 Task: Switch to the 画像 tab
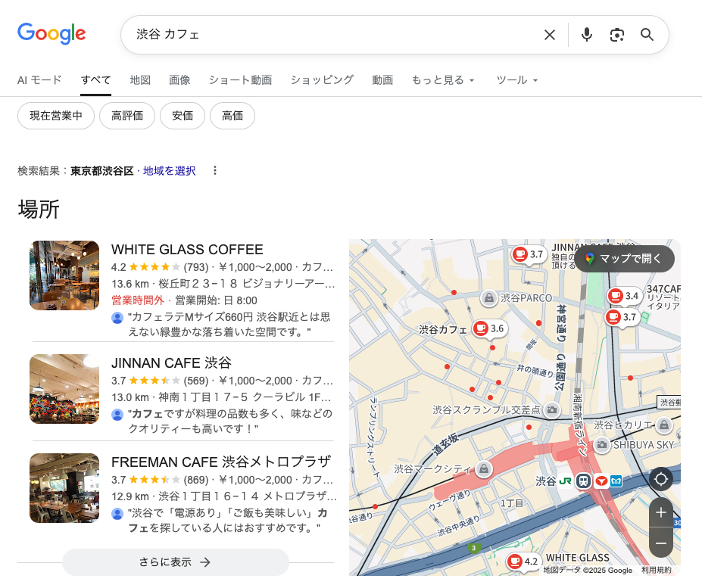click(x=179, y=80)
